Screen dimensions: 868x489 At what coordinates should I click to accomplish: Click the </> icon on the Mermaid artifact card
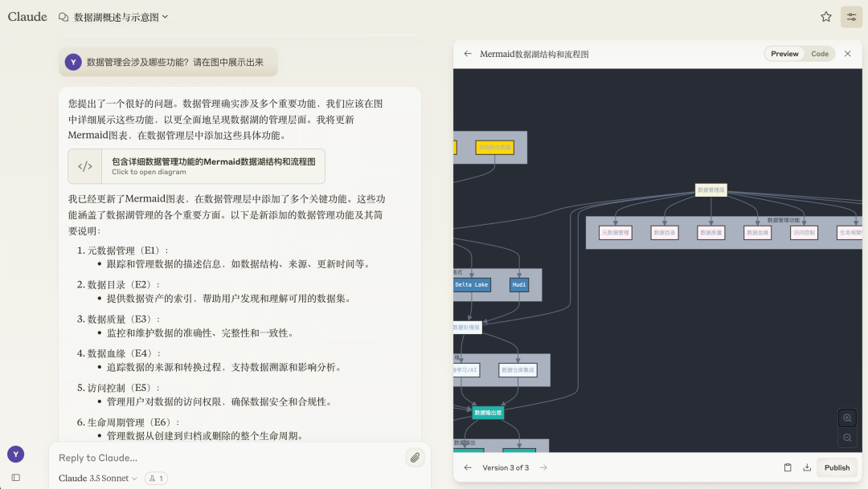(x=85, y=165)
